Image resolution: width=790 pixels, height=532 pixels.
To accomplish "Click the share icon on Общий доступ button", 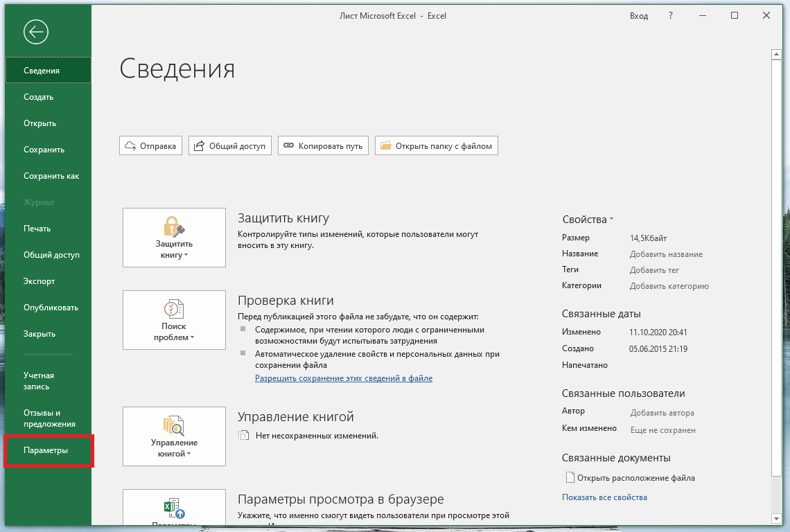I will click(200, 145).
